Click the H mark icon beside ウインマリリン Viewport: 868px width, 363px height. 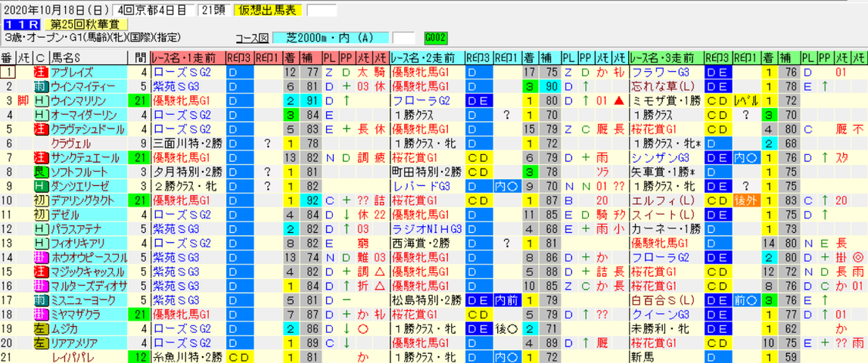pyautogui.click(x=40, y=101)
